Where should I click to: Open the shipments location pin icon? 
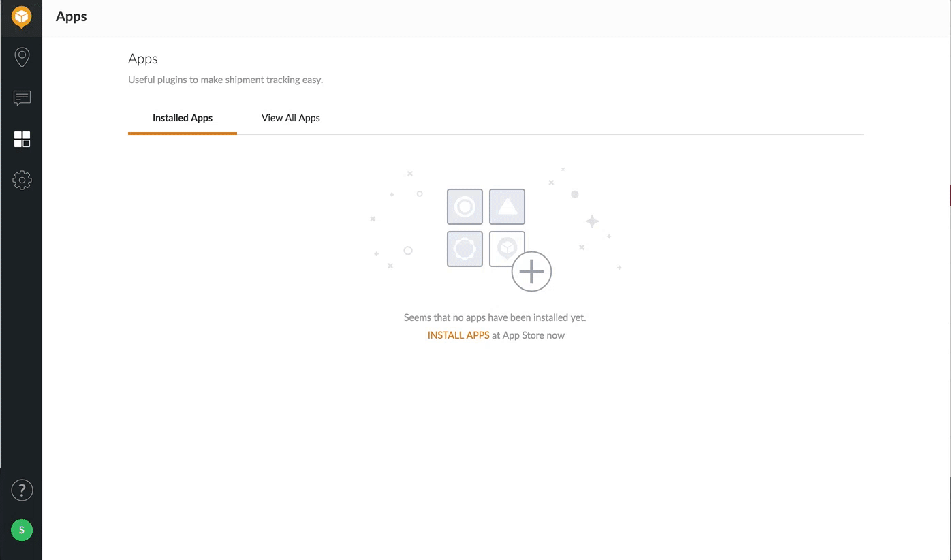(x=22, y=57)
